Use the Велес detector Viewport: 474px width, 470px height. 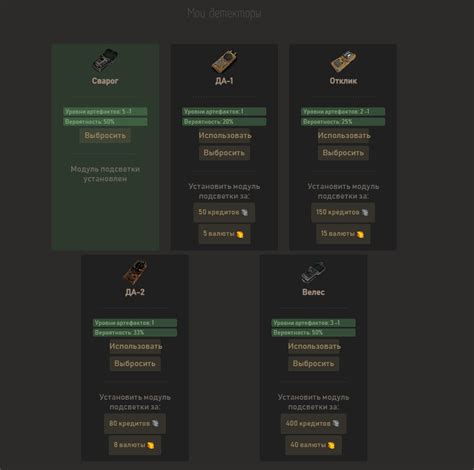tap(314, 346)
